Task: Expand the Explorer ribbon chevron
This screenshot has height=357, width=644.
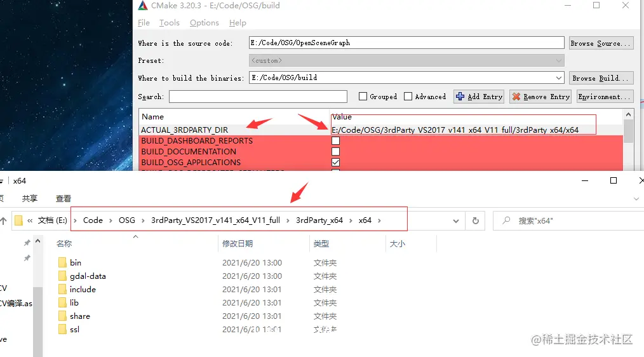Action: click(x=636, y=199)
